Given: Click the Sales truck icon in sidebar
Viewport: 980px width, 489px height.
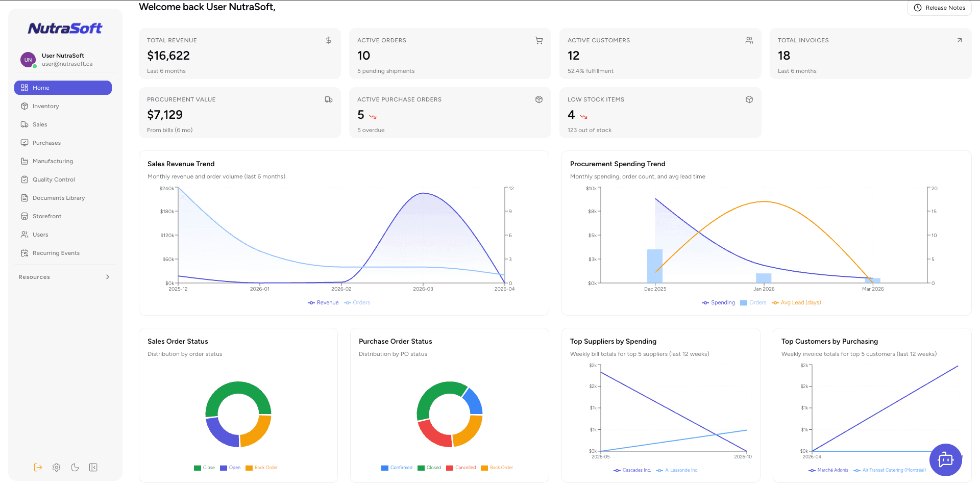Looking at the screenshot, I should 24,124.
